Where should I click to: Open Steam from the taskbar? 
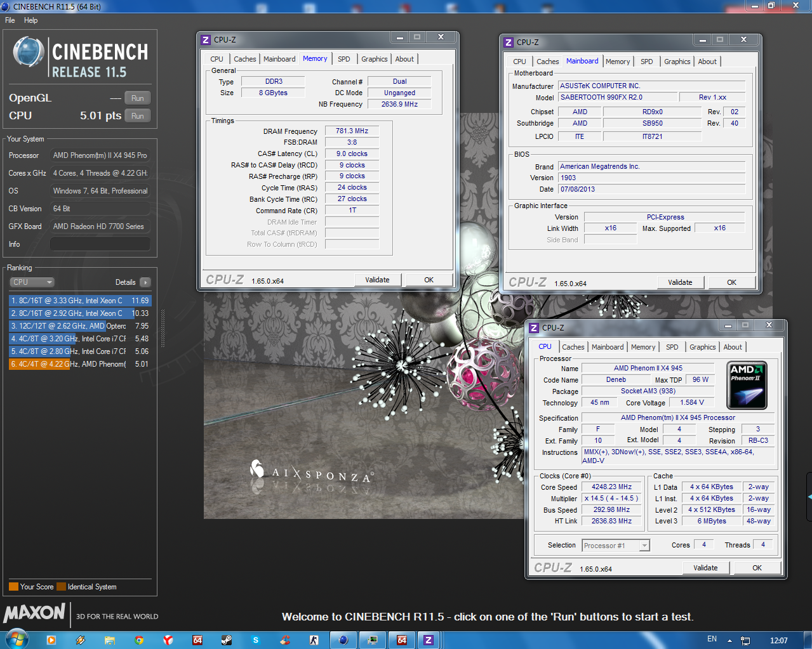tap(227, 640)
